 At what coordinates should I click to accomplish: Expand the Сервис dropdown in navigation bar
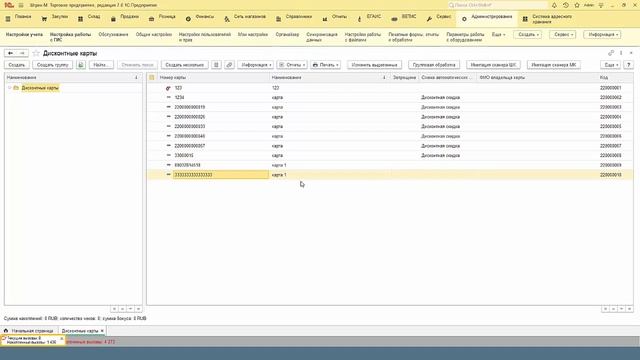click(562, 35)
